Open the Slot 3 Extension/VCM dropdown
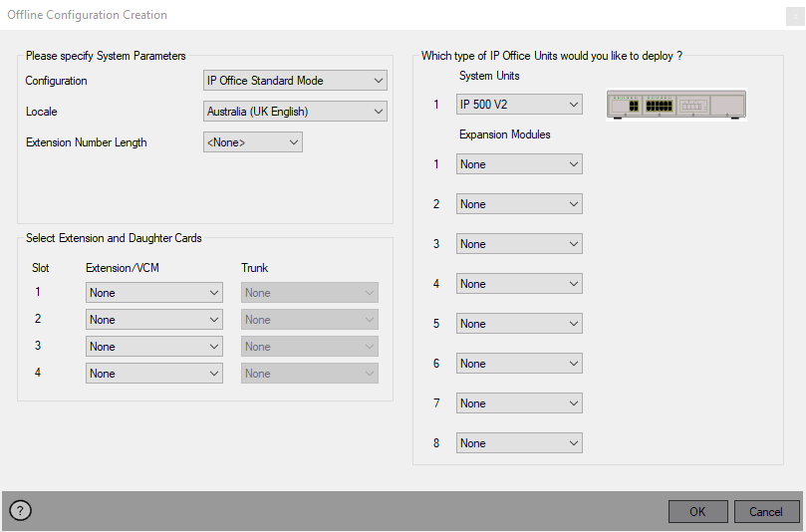This screenshot has width=806, height=532. 154,347
